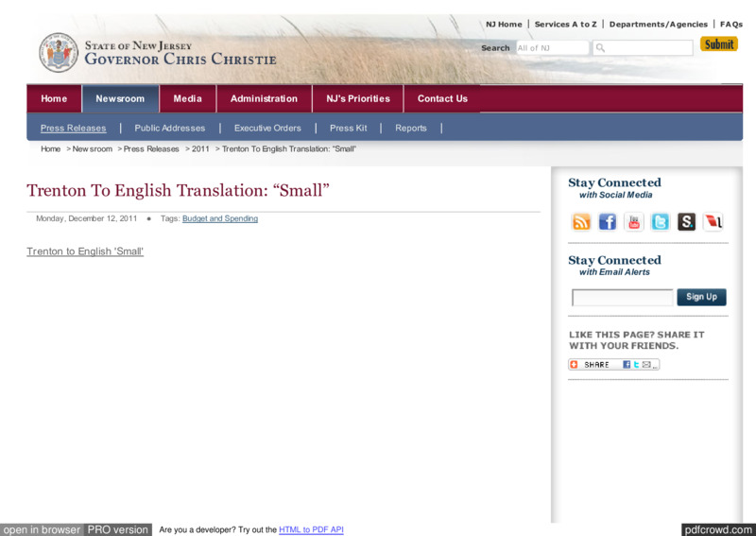Image resolution: width=756 pixels, height=536 pixels.
Task: Click the date 'Monday, December 12, 2011'
Action: click(86, 218)
